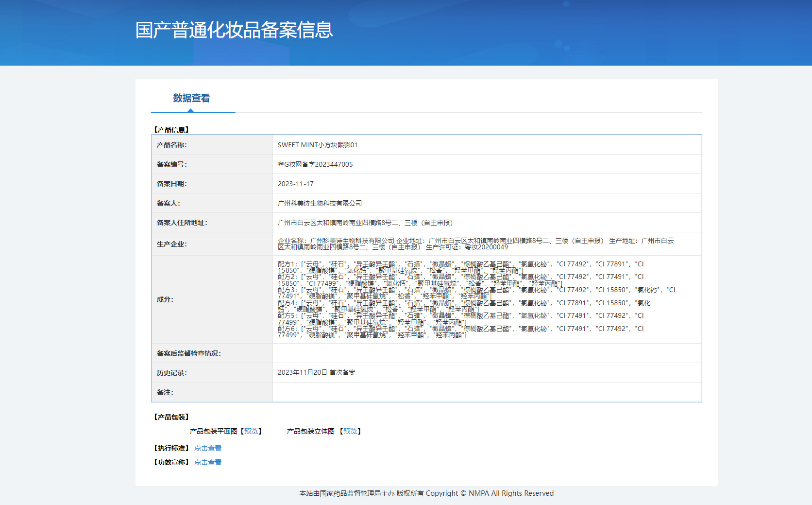Click the 备案编号 value 粤G妆网备字2023447005
The height and width of the screenshot is (505, 812).
pos(315,164)
